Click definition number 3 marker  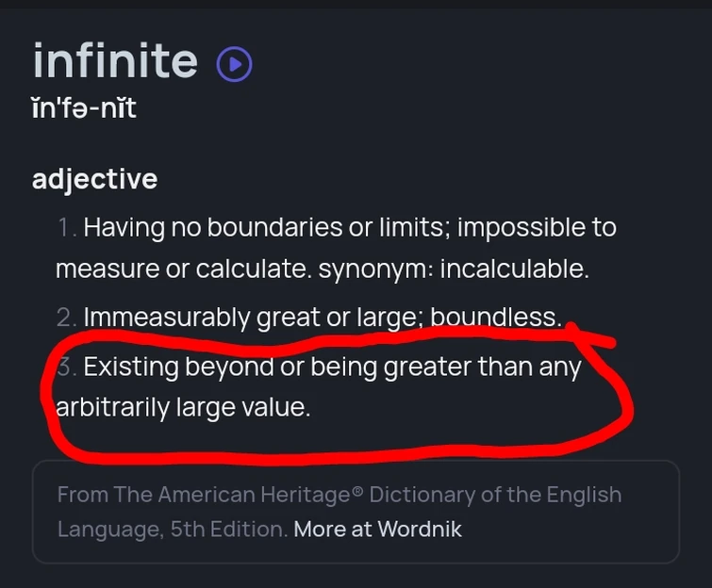click(x=65, y=367)
